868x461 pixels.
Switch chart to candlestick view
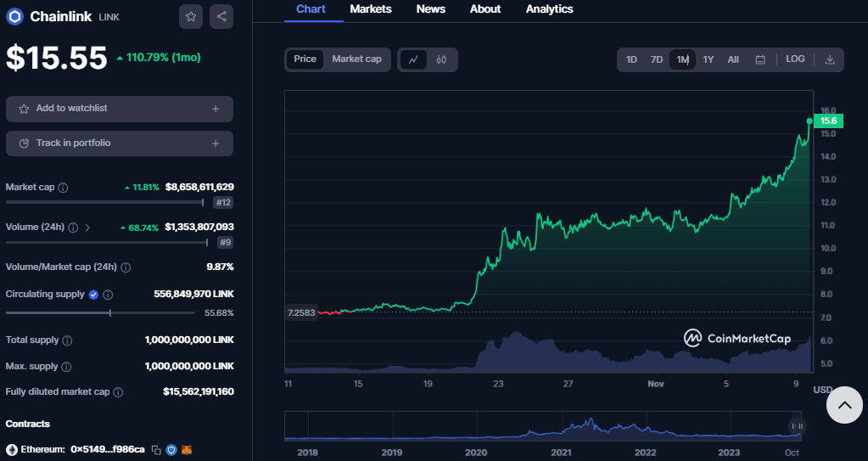pyautogui.click(x=441, y=59)
